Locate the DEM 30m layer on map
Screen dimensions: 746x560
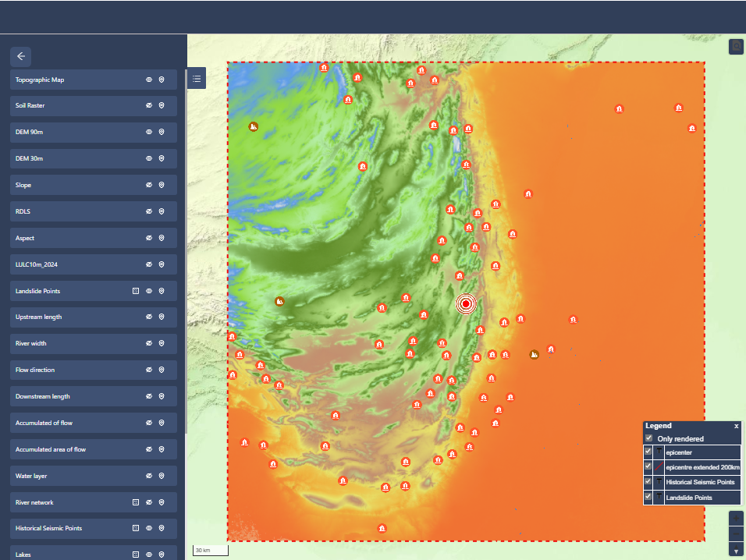click(x=162, y=159)
